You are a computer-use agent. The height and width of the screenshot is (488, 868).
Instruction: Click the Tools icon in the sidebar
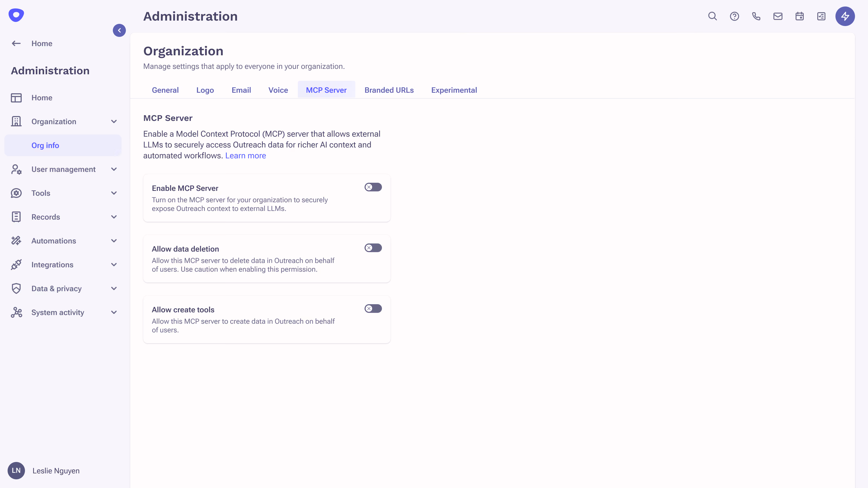[x=16, y=193]
